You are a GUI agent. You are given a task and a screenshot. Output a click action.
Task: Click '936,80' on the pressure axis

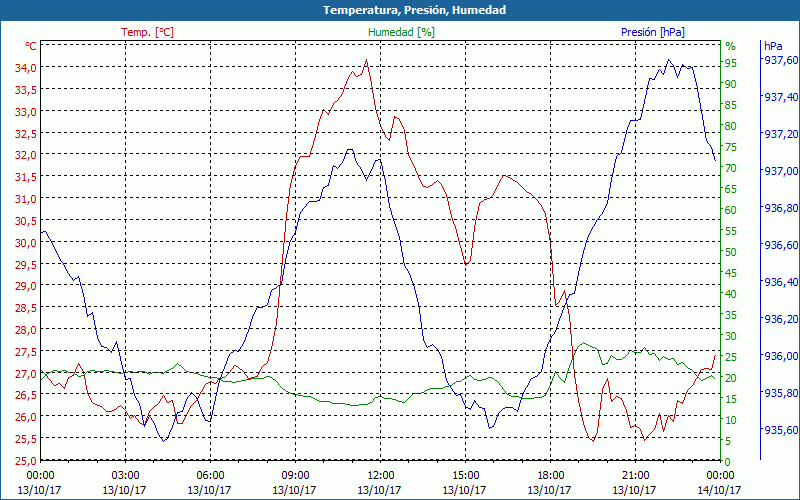coord(780,208)
